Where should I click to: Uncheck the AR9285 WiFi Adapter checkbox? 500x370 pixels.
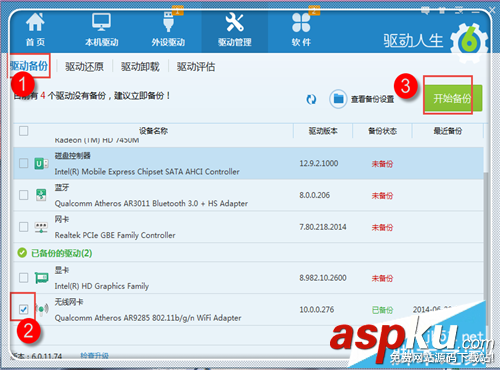24,309
